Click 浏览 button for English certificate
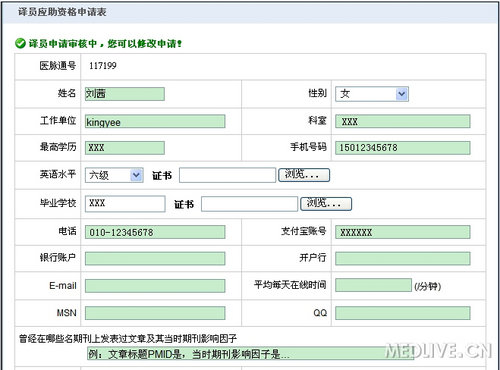500x370 pixels. 304,175
